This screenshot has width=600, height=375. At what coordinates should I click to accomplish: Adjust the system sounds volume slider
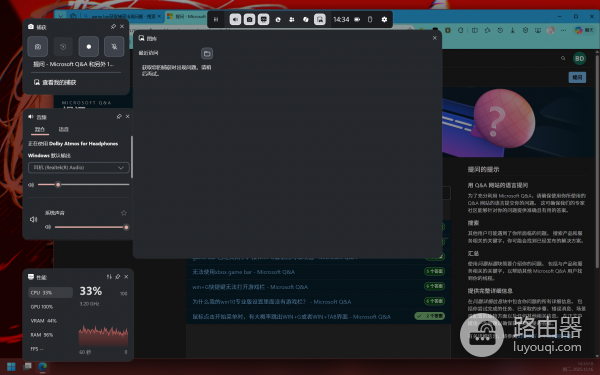pos(91,227)
